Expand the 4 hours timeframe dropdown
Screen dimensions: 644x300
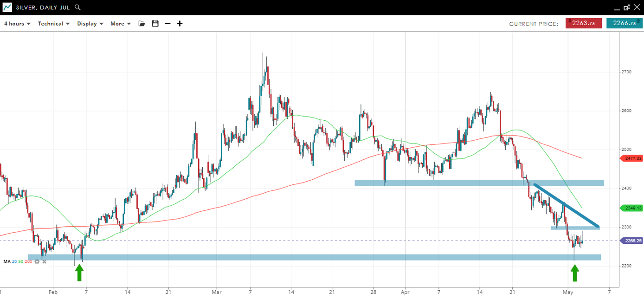pos(17,24)
